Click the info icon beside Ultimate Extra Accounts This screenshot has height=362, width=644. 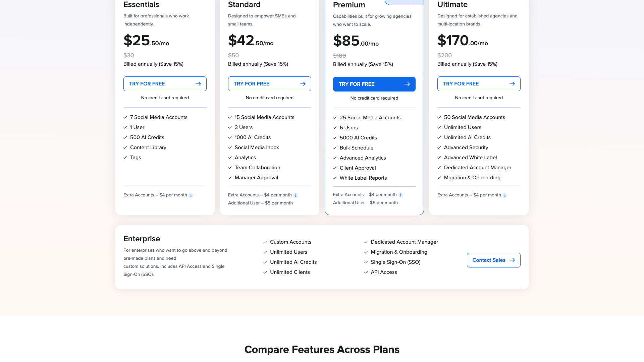(505, 195)
